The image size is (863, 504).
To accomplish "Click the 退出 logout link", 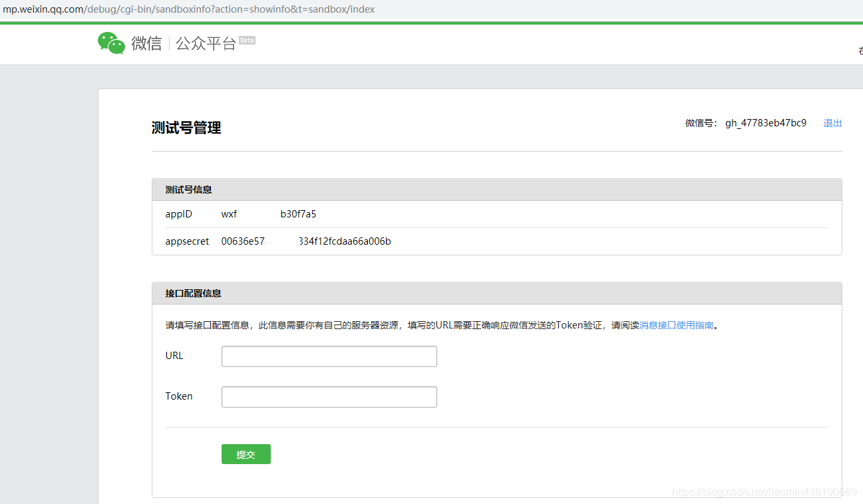I will point(832,123).
